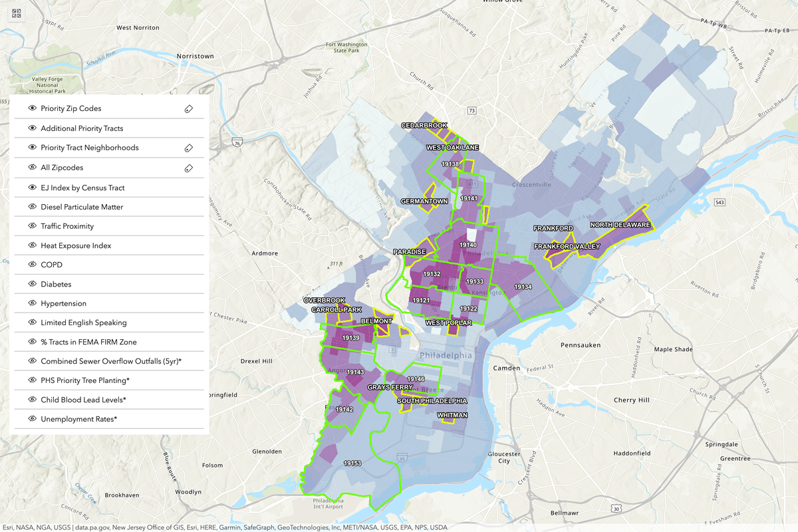The height and width of the screenshot is (532, 798).
Task: Show the Combined Sewer Overflow Outfalls layer
Action: coord(31,361)
